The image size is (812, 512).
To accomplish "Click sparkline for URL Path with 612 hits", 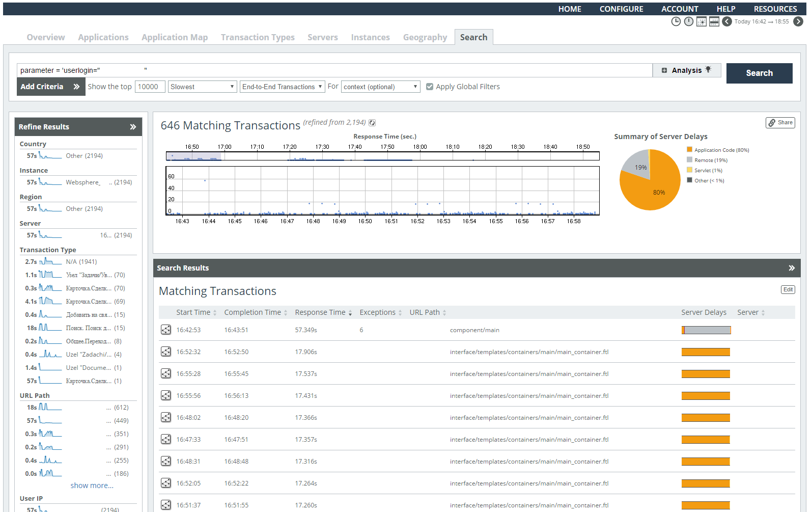I will click(x=50, y=407).
